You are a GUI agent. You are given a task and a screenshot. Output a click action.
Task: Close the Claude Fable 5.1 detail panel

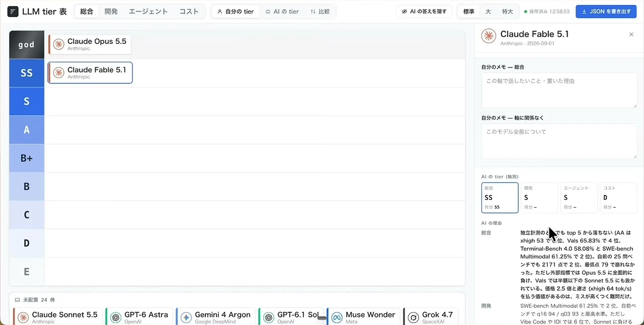[x=631, y=34]
